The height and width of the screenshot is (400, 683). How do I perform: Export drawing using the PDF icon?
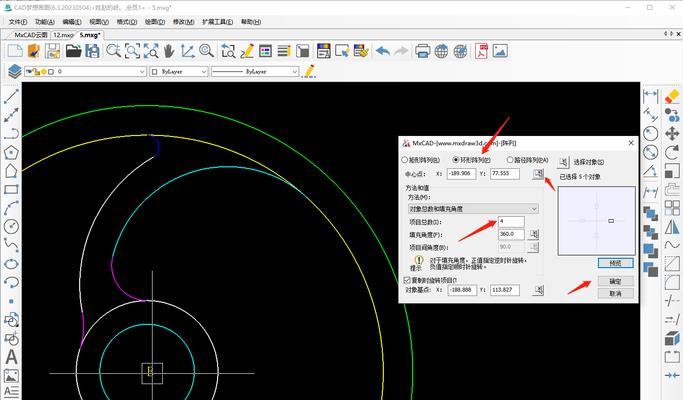481,51
